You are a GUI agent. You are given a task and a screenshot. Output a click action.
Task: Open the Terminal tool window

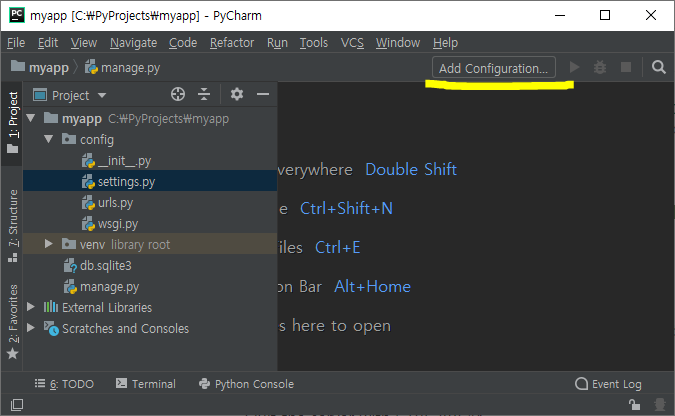pyautogui.click(x=146, y=384)
